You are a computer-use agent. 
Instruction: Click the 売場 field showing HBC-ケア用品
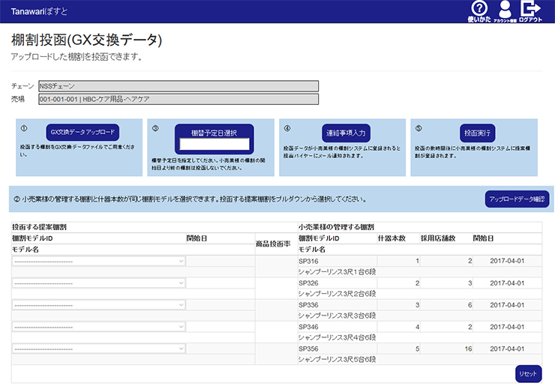[178, 99]
